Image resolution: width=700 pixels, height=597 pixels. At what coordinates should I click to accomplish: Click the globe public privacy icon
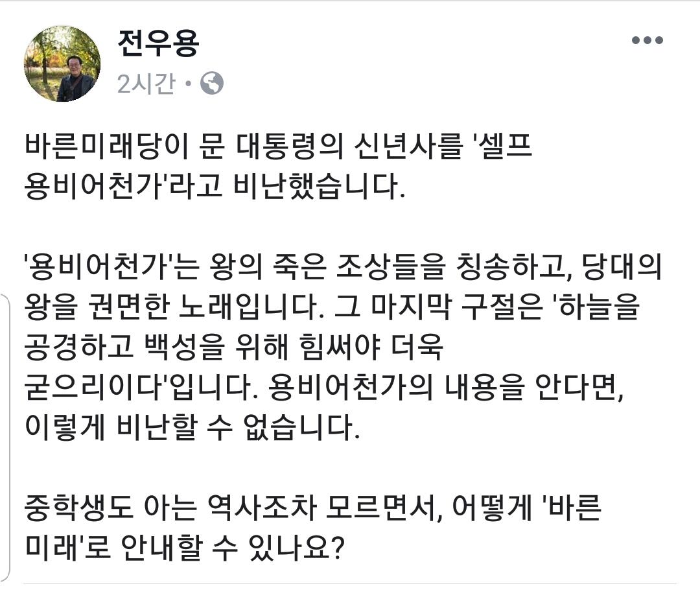pyautogui.click(x=212, y=84)
